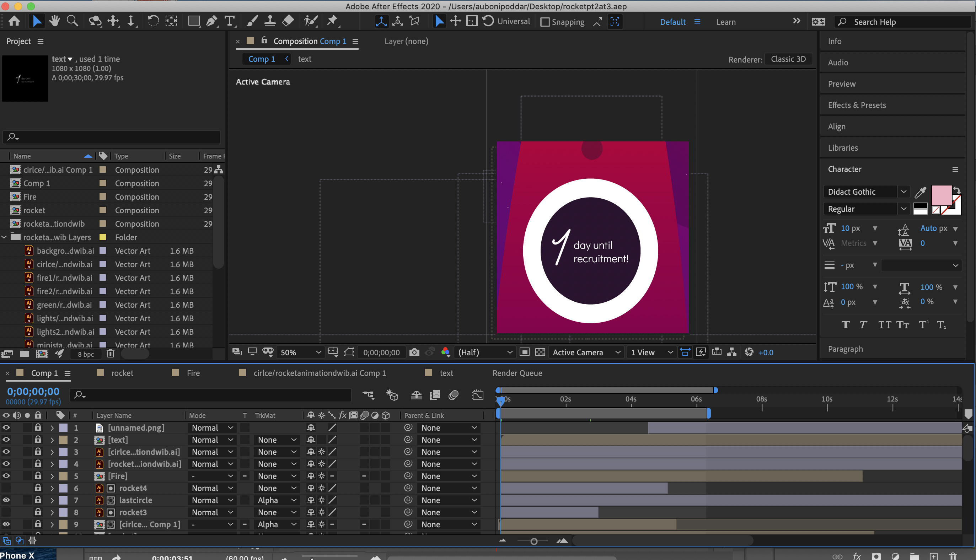Hide the text layer visibility eye
The height and width of the screenshot is (560, 976).
tap(6, 440)
